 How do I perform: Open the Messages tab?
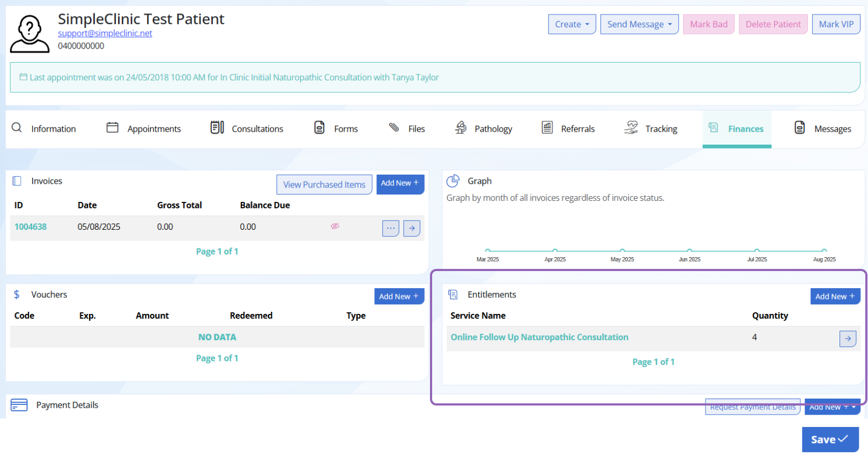tap(823, 129)
